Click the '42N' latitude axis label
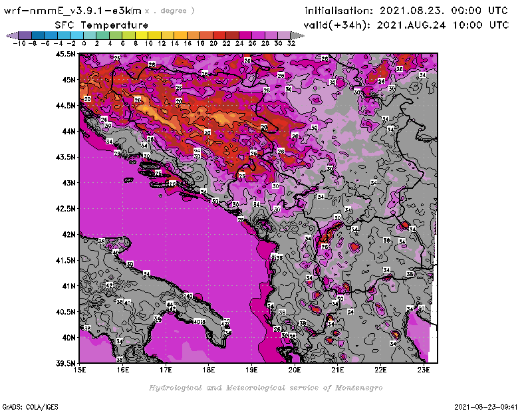 tap(69, 235)
